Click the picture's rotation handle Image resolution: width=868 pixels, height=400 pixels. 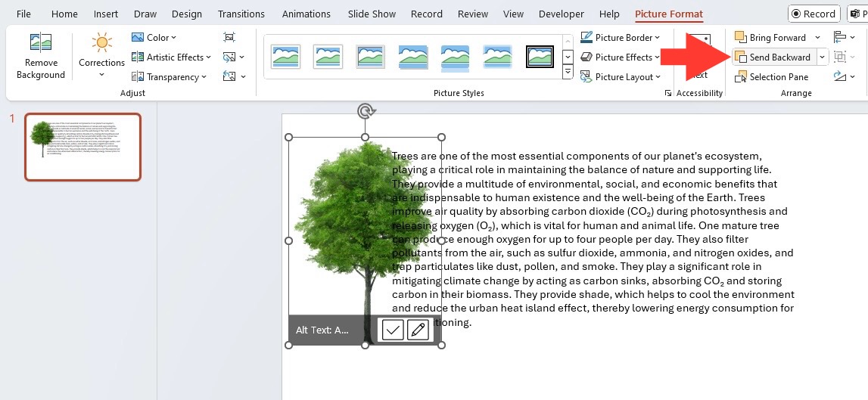pos(366,112)
